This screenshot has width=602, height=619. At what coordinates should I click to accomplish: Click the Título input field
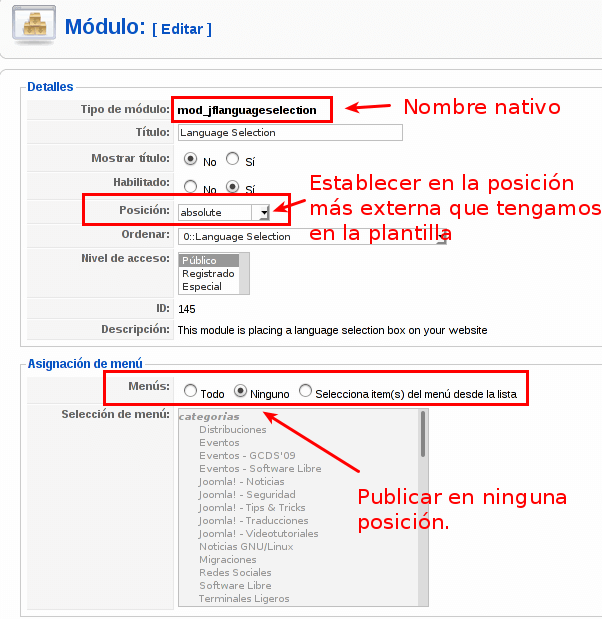pos(290,133)
